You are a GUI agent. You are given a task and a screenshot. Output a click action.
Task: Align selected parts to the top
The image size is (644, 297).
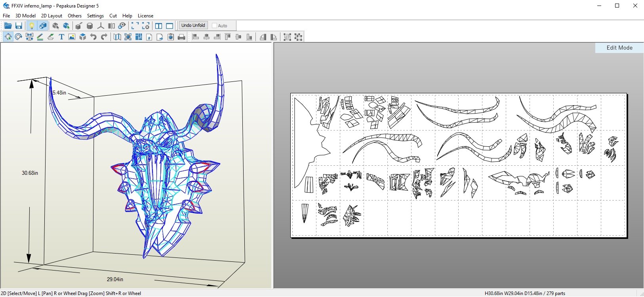pos(228,37)
